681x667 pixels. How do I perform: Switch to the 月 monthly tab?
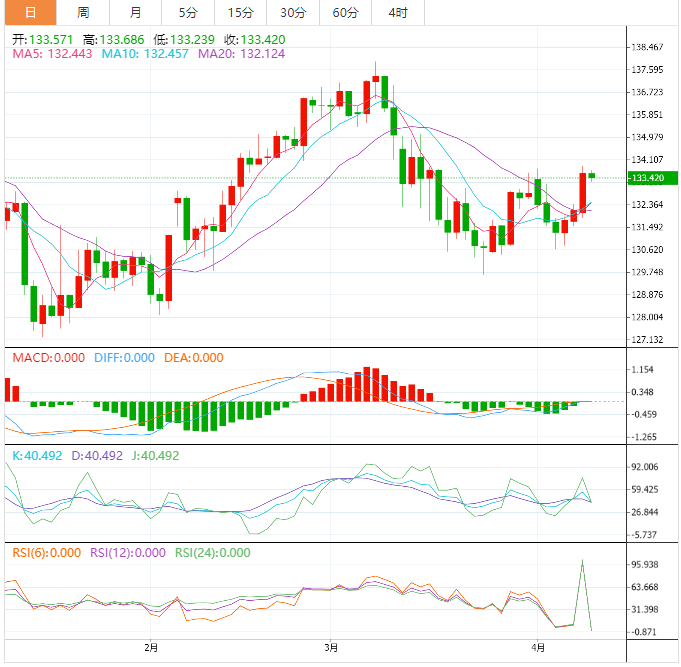136,12
